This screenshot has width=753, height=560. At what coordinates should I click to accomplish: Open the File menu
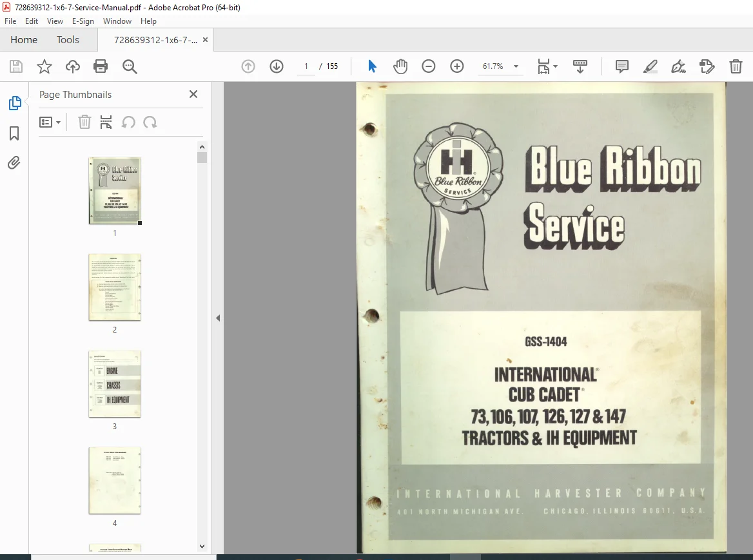(10, 21)
